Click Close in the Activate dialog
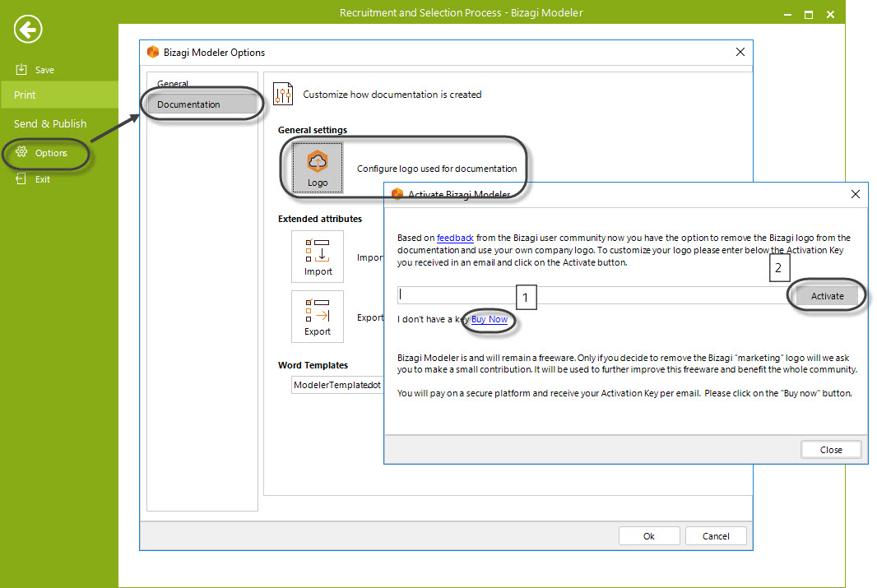Screen dimensions: 877x588 [831, 450]
